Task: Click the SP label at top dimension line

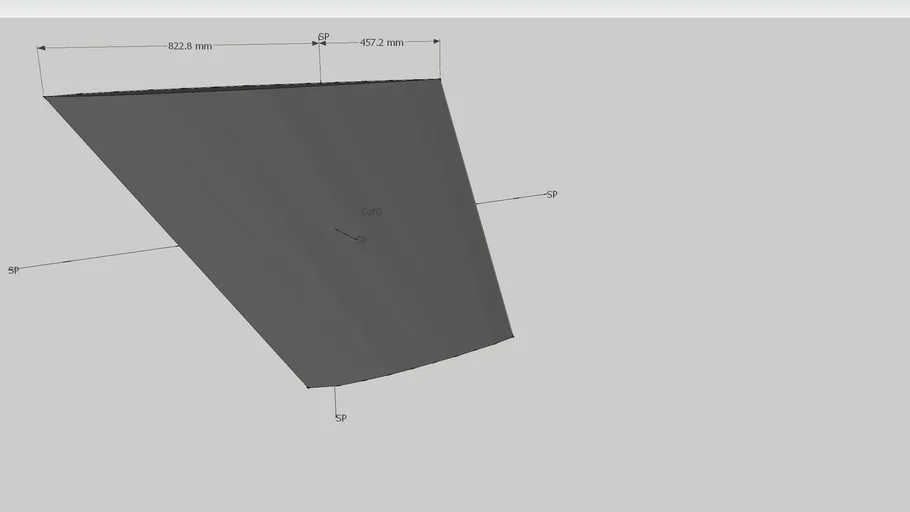Action: coord(324,37)
